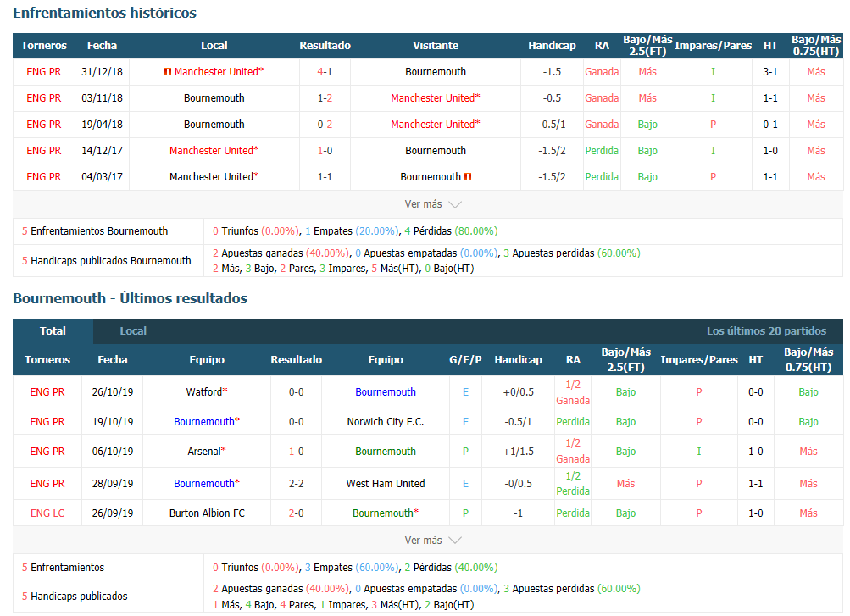Click Bournemouth local team on 19/04/18 row
Viewport: 850px width, 616px height.
[x=214, y=124]
